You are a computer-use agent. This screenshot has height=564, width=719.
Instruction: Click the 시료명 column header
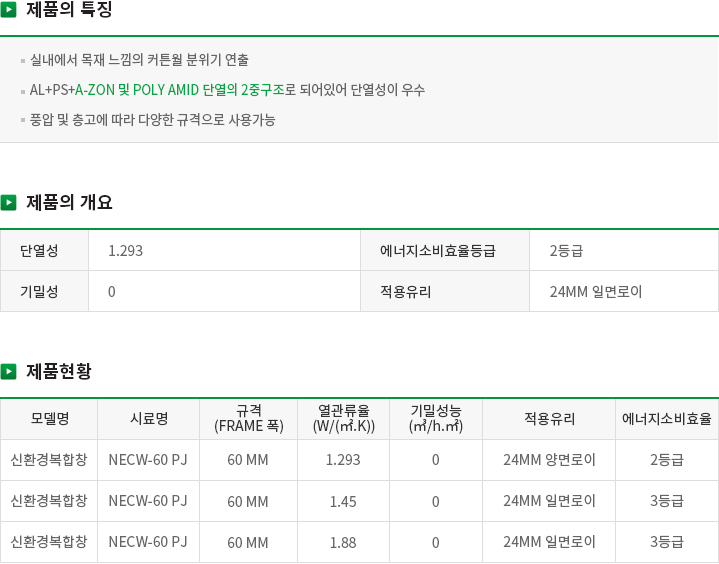(x=149, y=419)
